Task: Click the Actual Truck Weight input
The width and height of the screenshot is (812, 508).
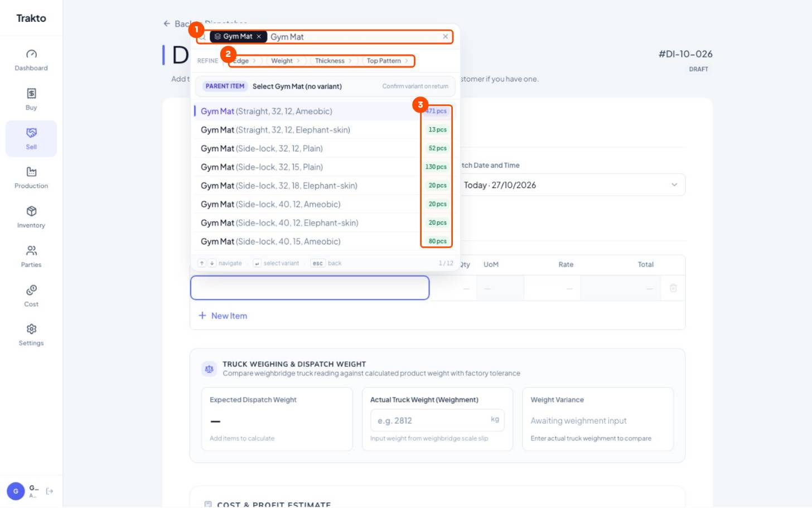Action: coord(437,420)
